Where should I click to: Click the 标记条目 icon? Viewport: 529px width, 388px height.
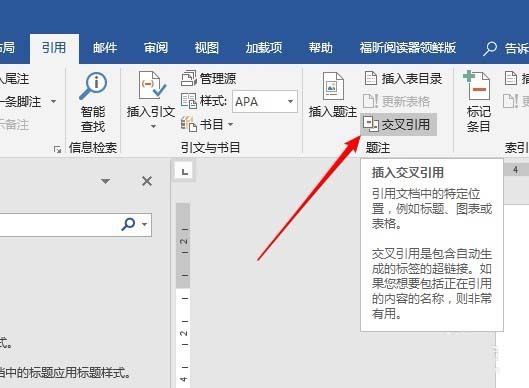[477, 85]
